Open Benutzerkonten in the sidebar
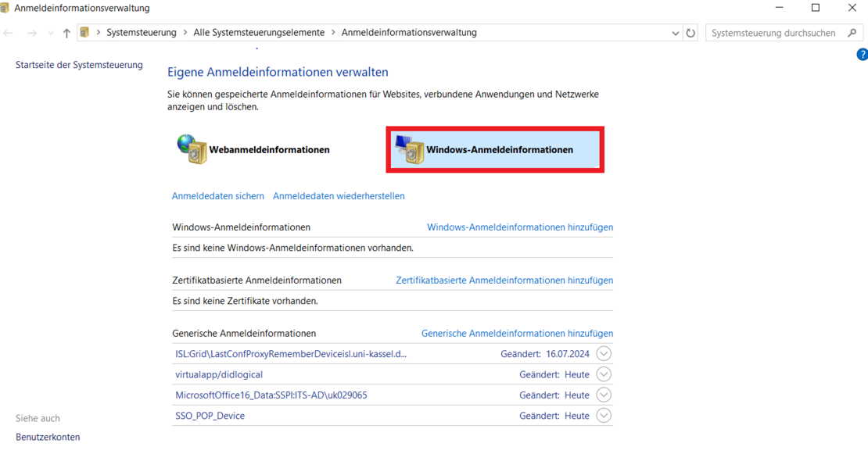868x454 pixels. coord(48,437)
